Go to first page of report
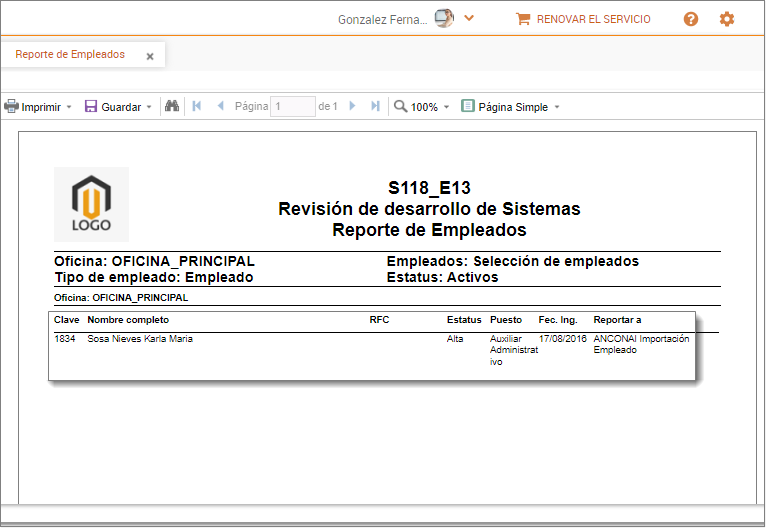 pyautogui.click(x=197, y=106)
